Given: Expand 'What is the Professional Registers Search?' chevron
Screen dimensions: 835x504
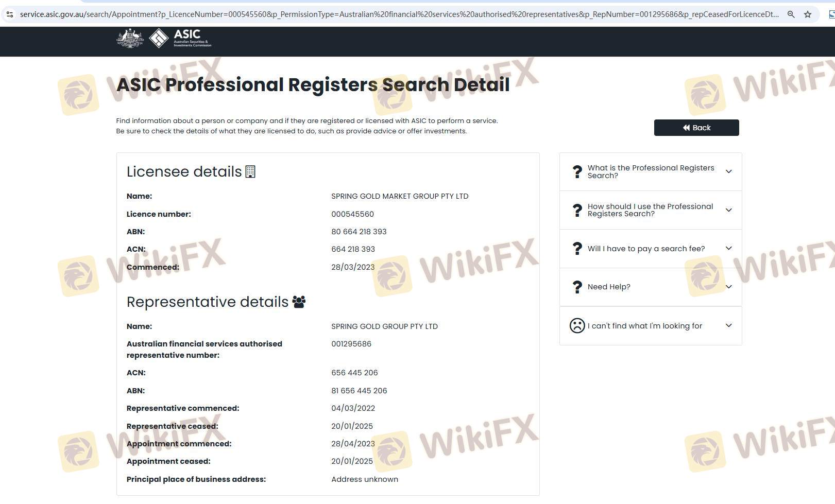Looking at the screenshot, I should point(728,171).
